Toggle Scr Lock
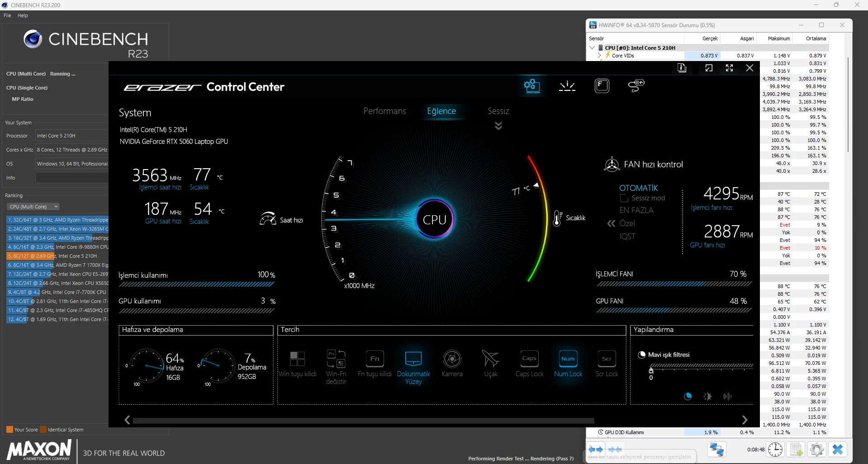The width and height of the screenshot is (868, 464). click(x=607, y=364)
